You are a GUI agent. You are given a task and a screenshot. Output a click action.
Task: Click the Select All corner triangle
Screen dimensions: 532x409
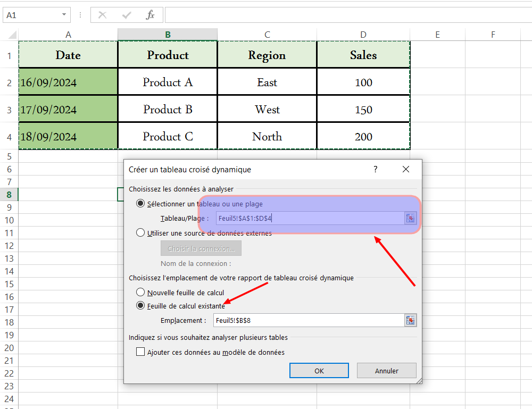coord(12,35)
